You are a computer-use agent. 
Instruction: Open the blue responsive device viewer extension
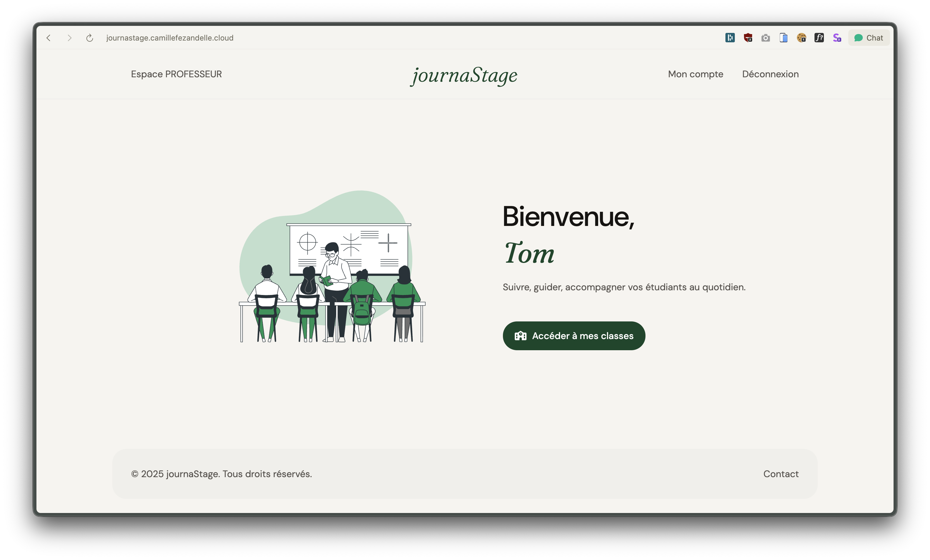[x=784, y=38]
